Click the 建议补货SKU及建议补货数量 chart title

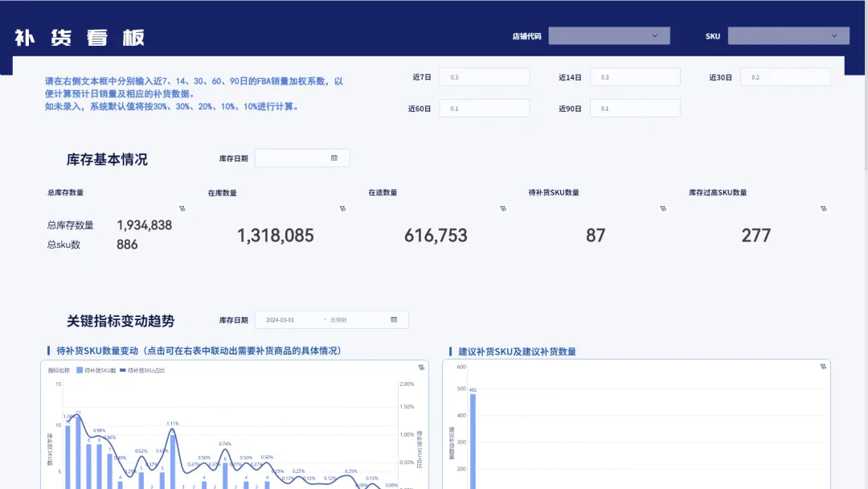pos(517,351)
